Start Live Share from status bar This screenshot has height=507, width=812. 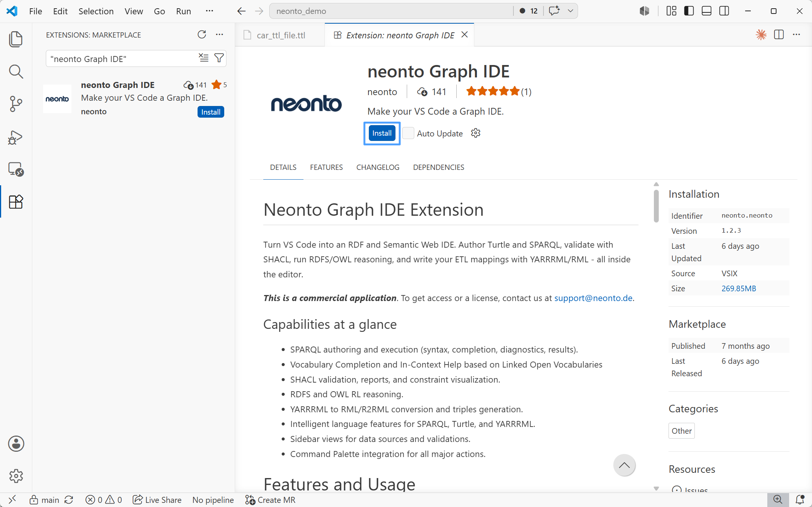(x=157, y=500)
